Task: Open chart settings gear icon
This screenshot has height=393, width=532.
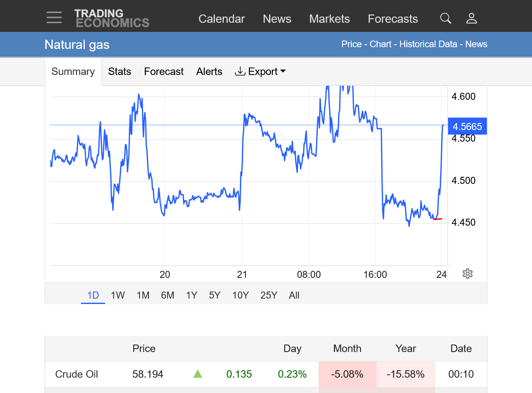Action: [467, 274]
